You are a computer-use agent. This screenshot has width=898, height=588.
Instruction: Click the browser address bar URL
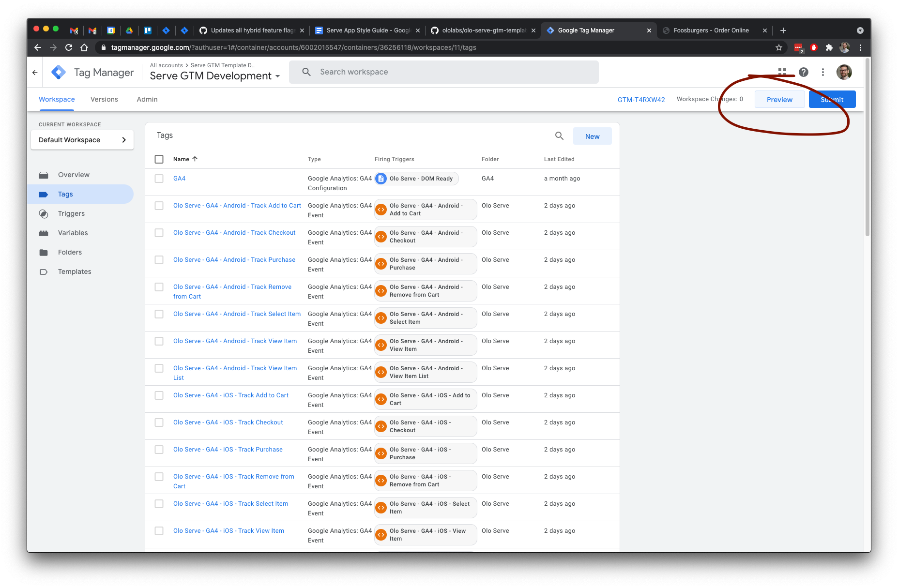293,47
